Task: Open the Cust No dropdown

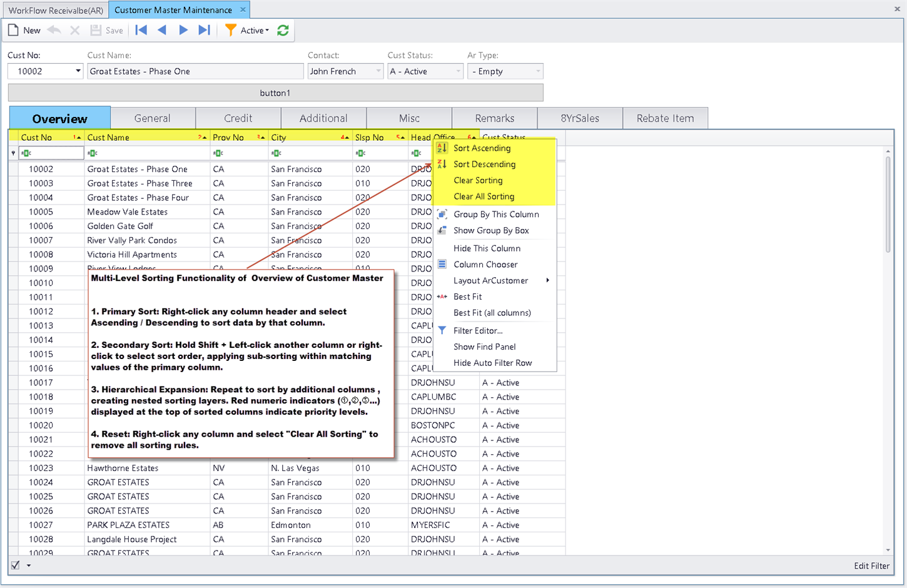Action: point(78,71)
